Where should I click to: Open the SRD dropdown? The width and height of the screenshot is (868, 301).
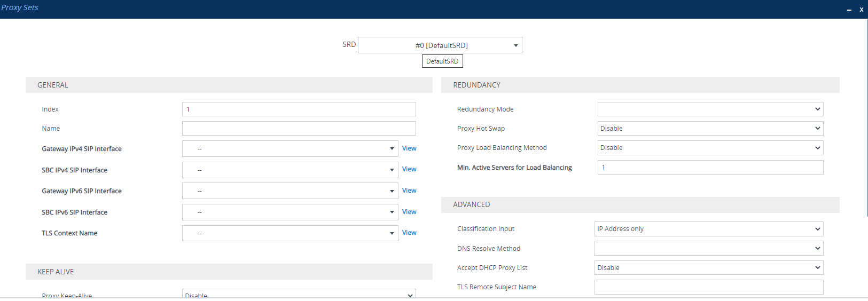[440, 45]
